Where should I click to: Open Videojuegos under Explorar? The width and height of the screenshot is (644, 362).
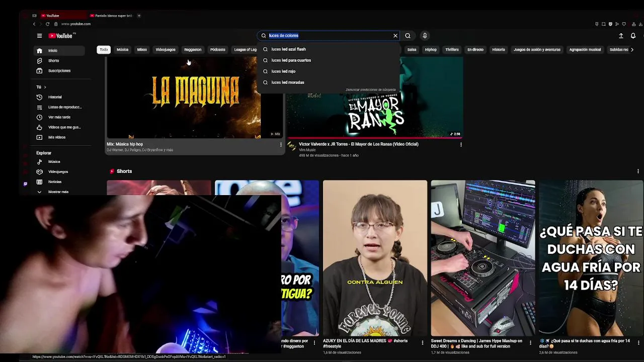pyautogui.click(x=59, y=172)
